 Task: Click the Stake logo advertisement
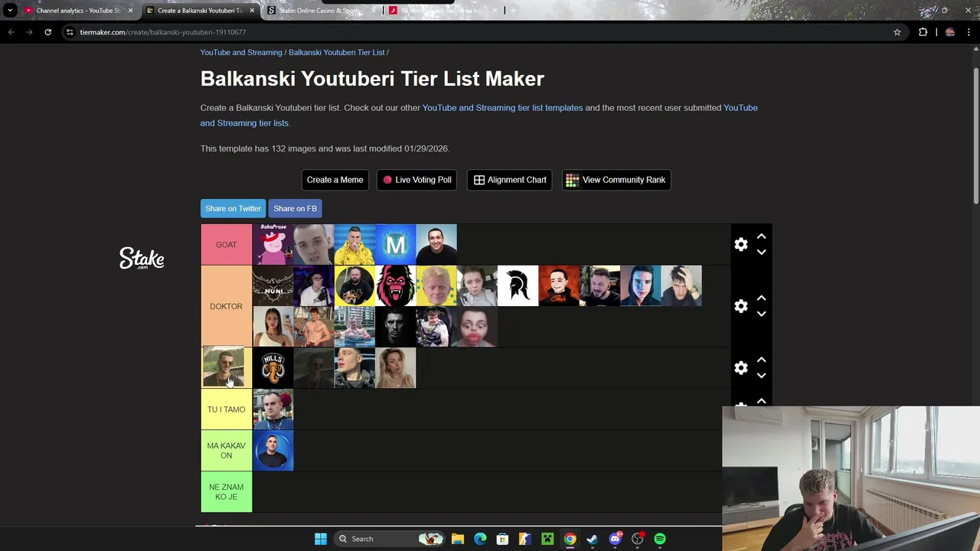pos(142,258)
